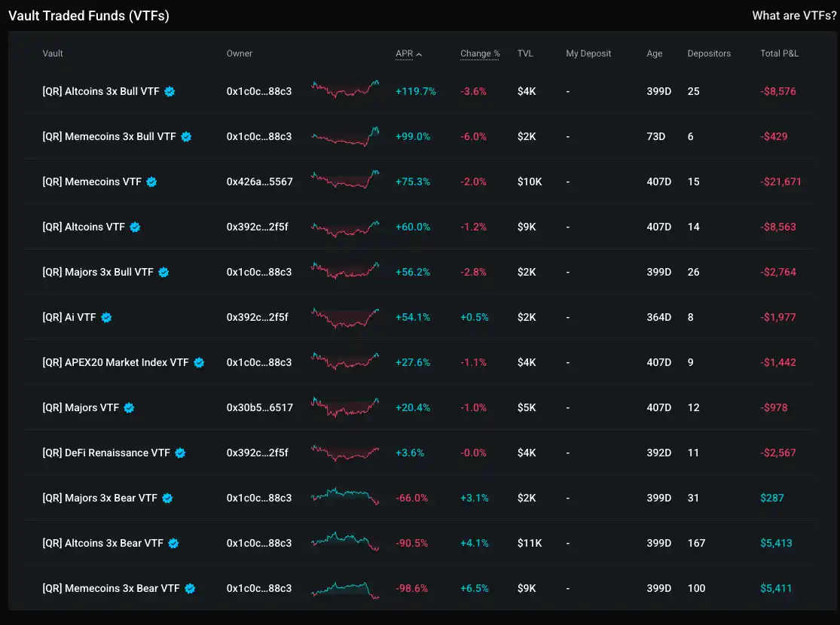Click verified badge next to Majors VTF
Image resolution: width=840 pixels, height=625 pixels.
pyautogui.click(x=129, y=407)
